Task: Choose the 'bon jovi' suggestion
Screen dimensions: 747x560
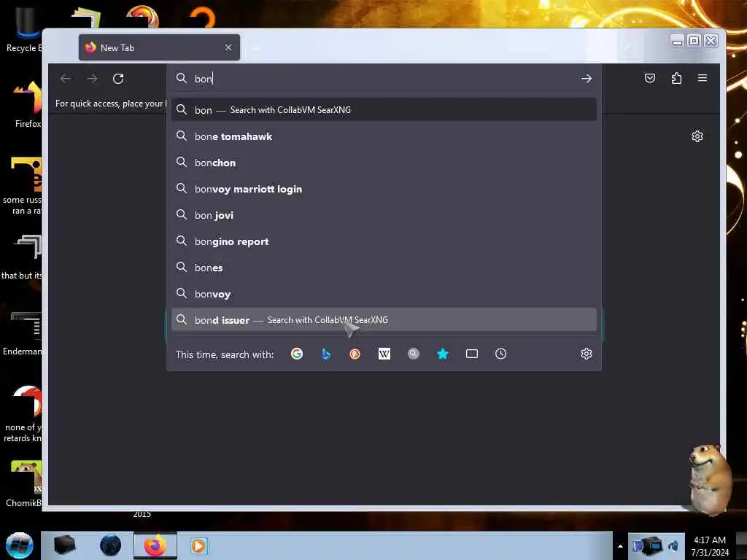Action: coord(384,215)
